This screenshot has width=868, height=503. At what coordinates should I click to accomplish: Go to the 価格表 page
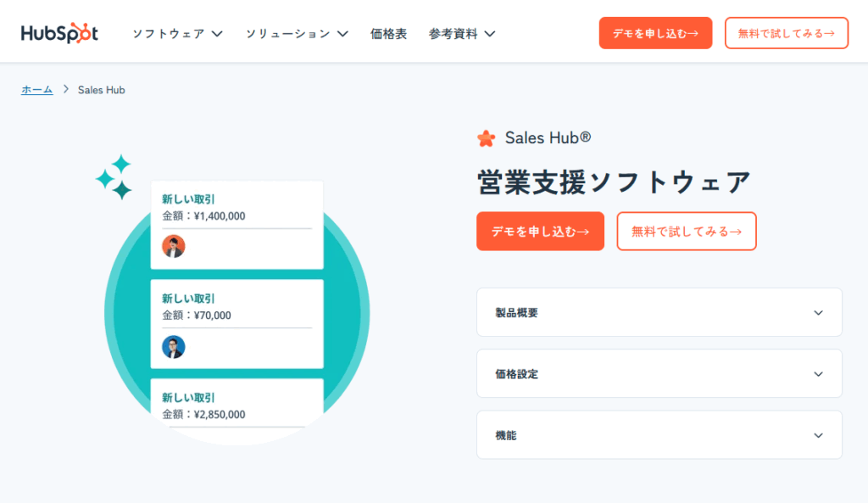point(388,34)
